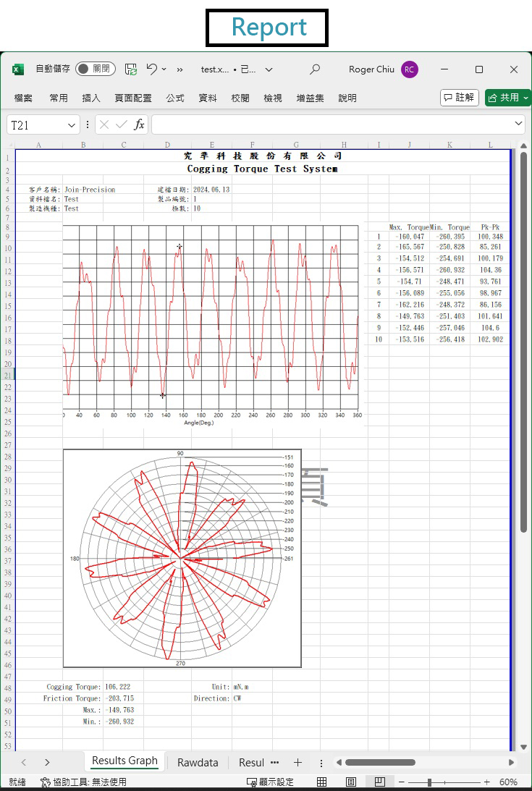Screen dimensions: 532x791
Task: Click the zoom slider handle
Action: pos(429,782)
